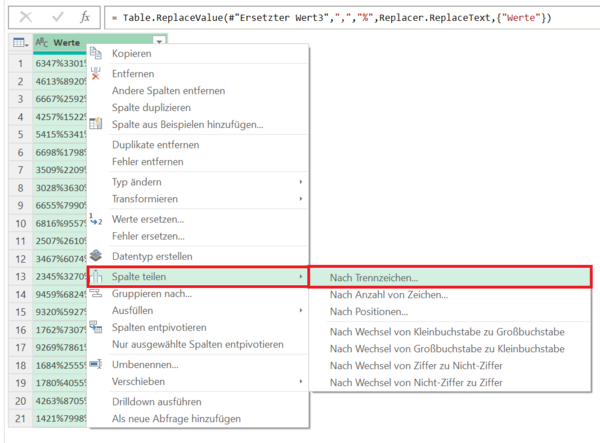Screen dimensions: 600x443
Task: Click the fx function icon
Action: click(85, 17)
